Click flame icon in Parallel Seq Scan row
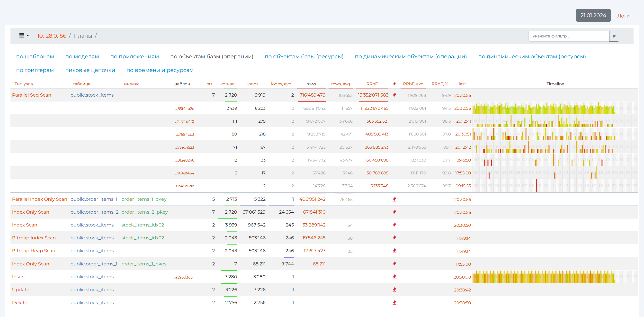This screenshot has height=317, width=644. click(394, 95)
